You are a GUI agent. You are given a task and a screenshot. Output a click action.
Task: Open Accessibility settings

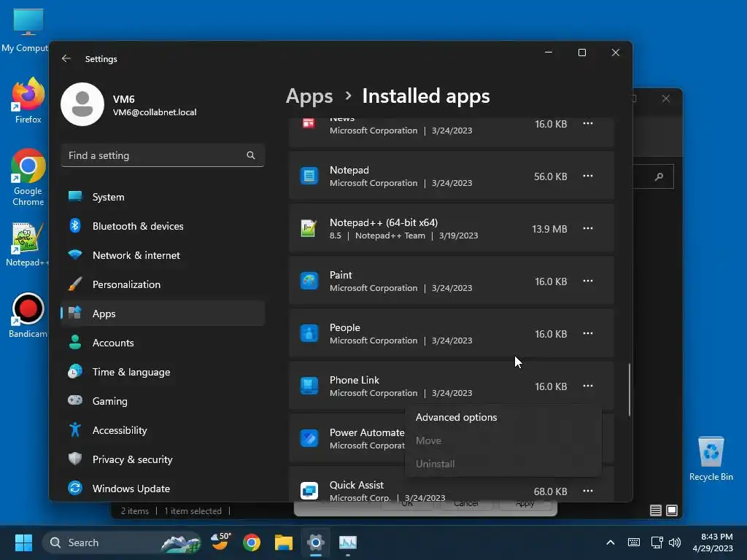click(163, 430)
